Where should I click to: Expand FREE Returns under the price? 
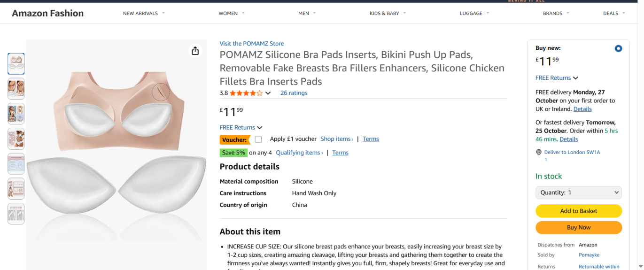click(241, 128)
